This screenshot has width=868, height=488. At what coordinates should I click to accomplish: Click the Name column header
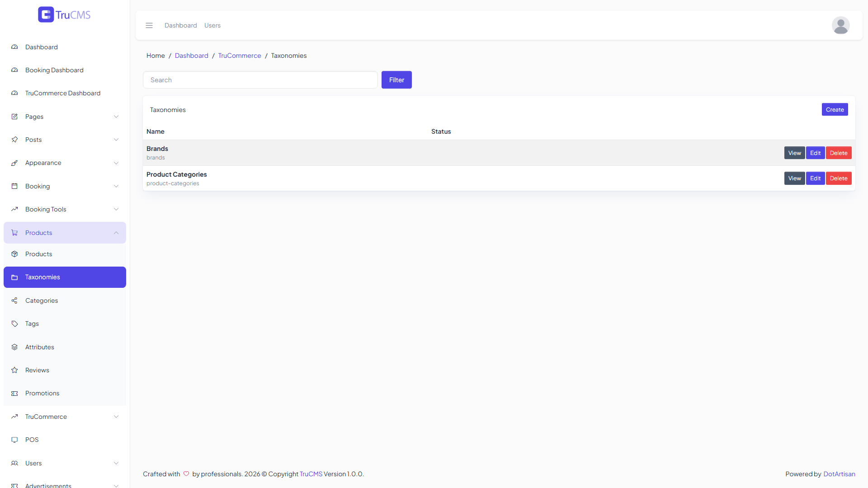pyautogui.click(x=156, y=131)
